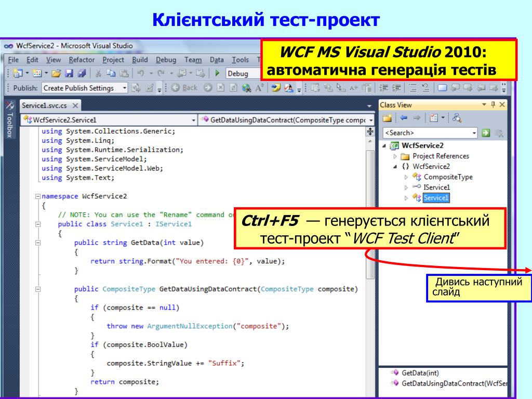Open the Class View Settings dropdown arrow
The height and width of the screenshot is (399, 532).
tap(443, 118)
